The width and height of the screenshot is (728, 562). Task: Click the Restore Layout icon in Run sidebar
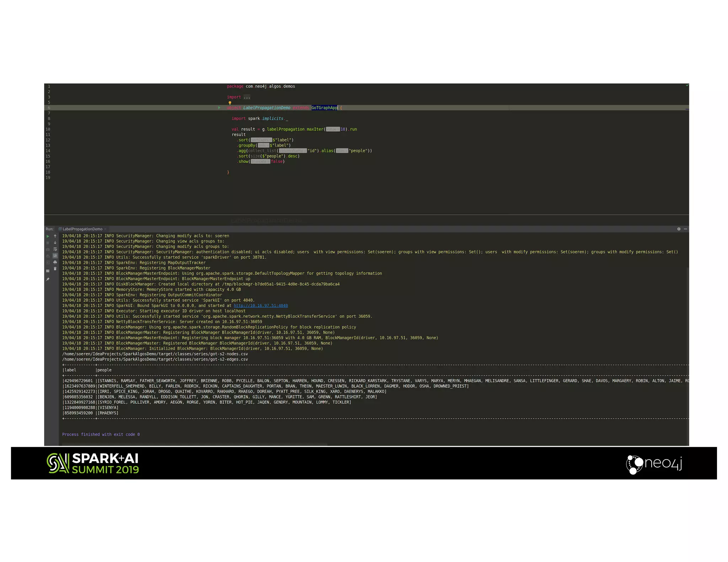pyautogui.click(x=48, y=271)
